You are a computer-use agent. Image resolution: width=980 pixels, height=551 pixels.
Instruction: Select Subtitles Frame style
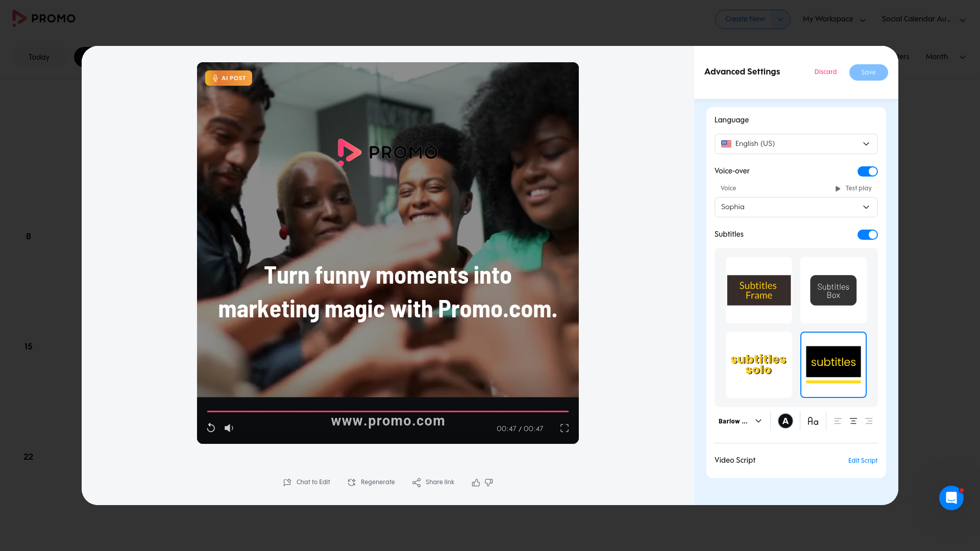coord(759,290)
